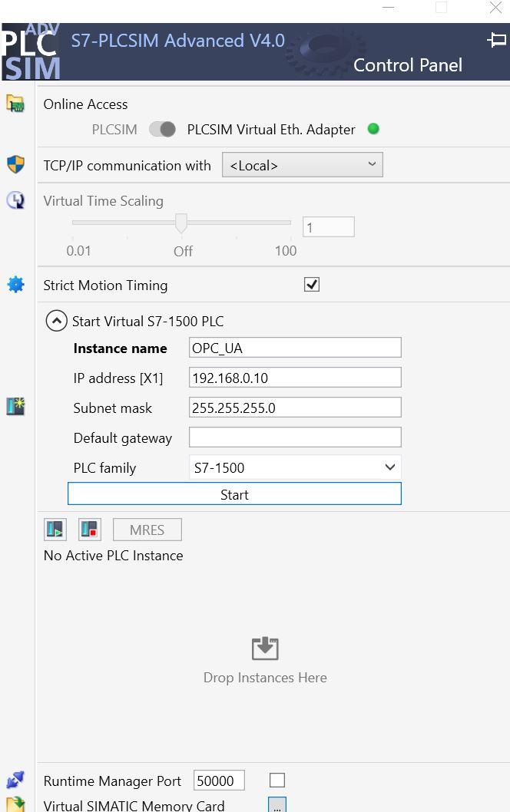Minimize the PLCSIM Advanced window
Screen dimensions: 510x812
388,7
